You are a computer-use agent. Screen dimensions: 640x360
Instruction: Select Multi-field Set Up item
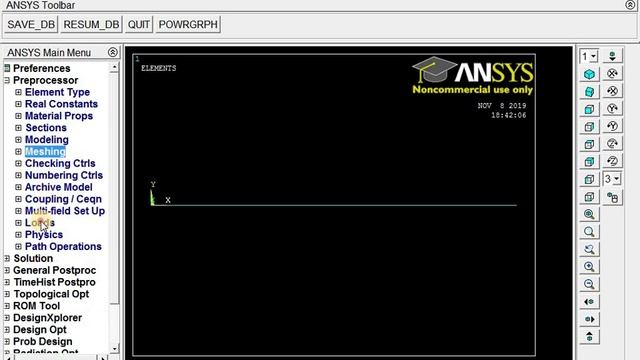tap(65, 211)
